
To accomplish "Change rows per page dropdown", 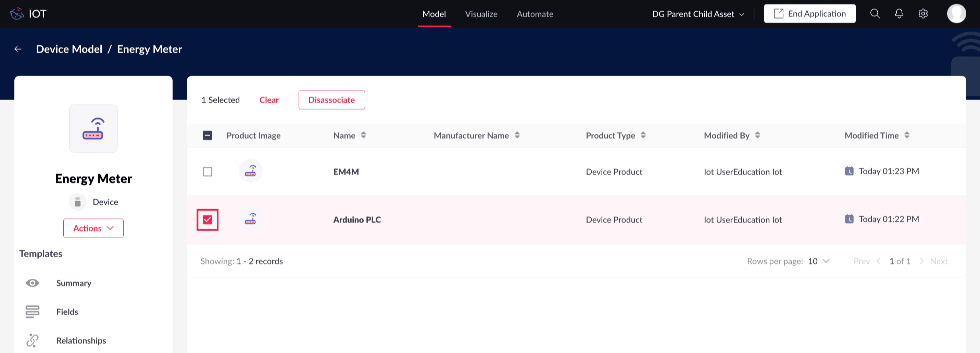I will point(818,261).
